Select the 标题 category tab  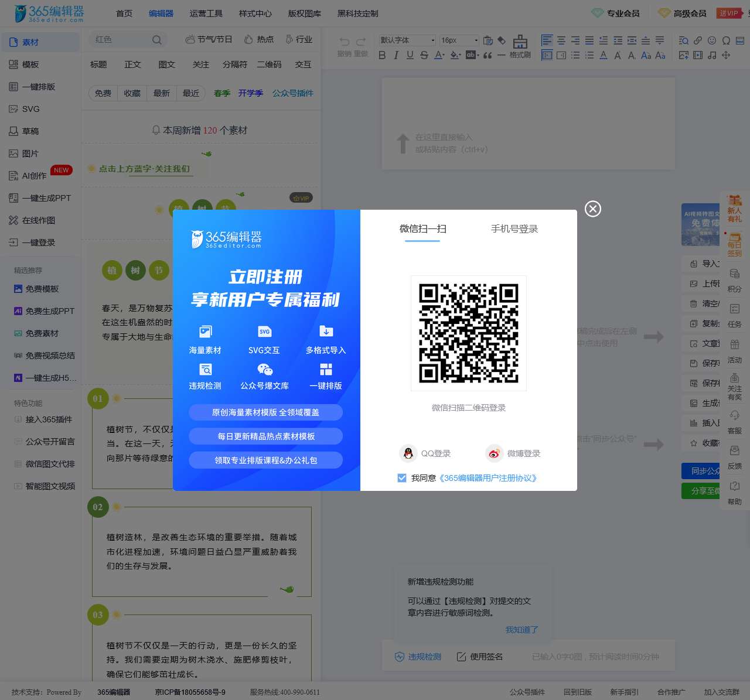pyautogui.click(x=98, y=64)
